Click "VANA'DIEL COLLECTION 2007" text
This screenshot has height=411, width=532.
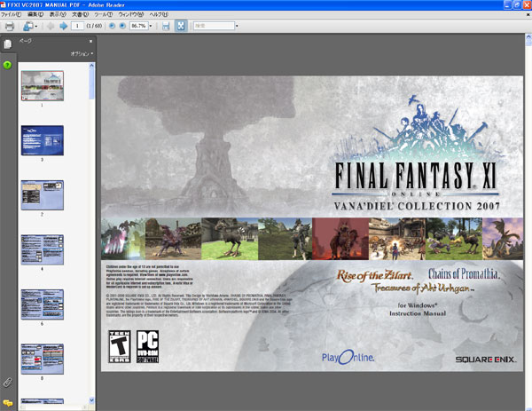(417, 206)
